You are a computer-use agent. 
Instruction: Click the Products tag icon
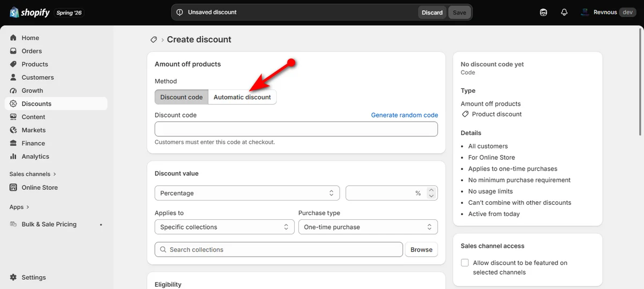coord(13,64)
